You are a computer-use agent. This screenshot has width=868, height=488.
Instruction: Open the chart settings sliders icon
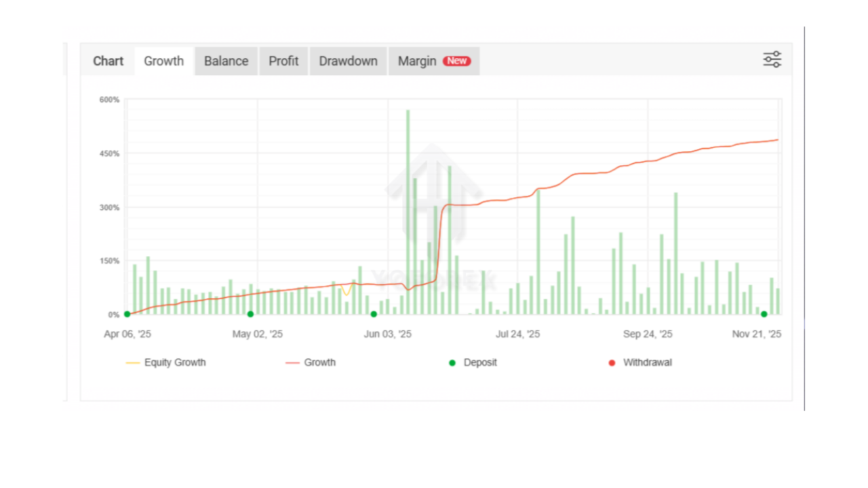[772, 60]
